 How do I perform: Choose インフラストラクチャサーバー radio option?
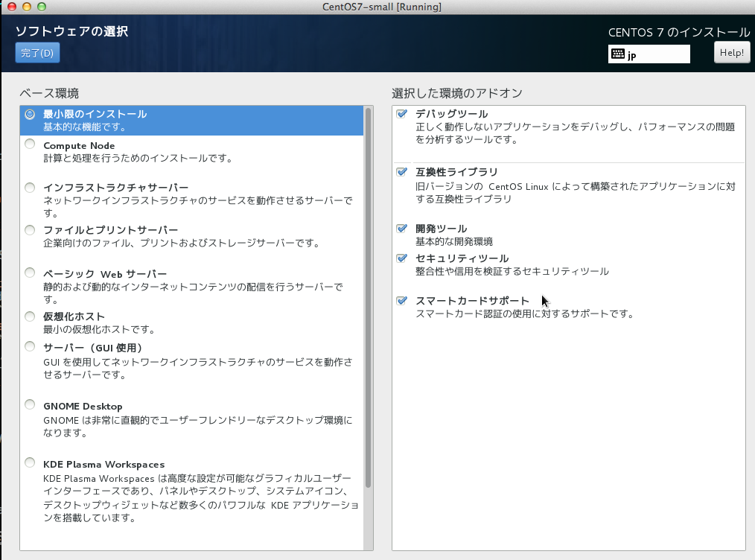30,187
